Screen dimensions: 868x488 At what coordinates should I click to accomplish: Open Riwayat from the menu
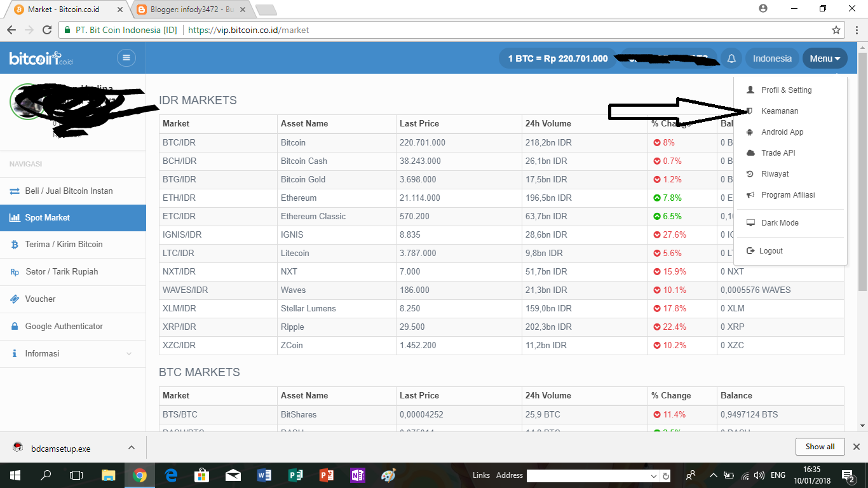pos(790,174)
